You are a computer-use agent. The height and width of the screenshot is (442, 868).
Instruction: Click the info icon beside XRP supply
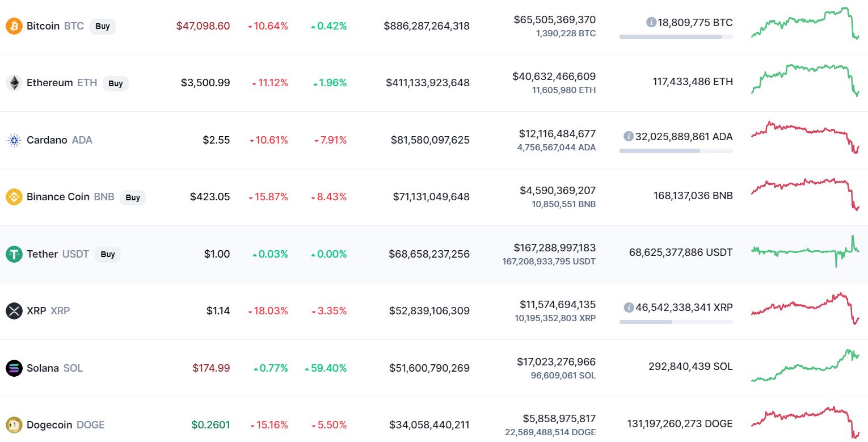click(629, 308)
